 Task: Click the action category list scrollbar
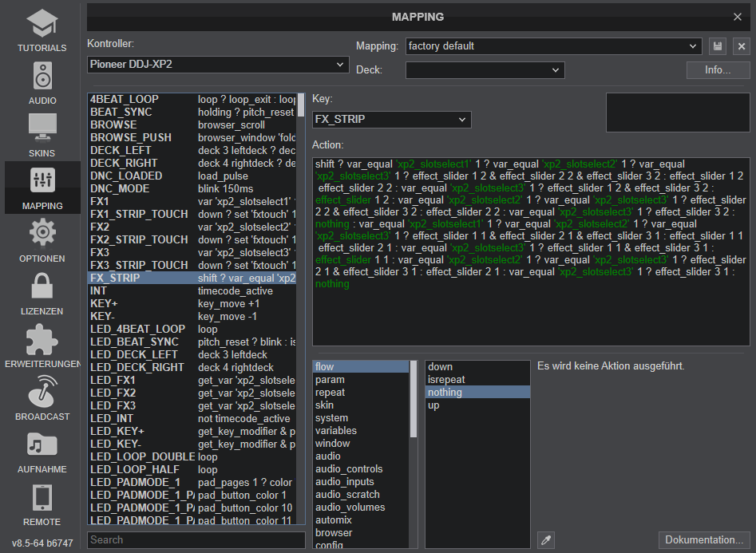coord(414,399)
